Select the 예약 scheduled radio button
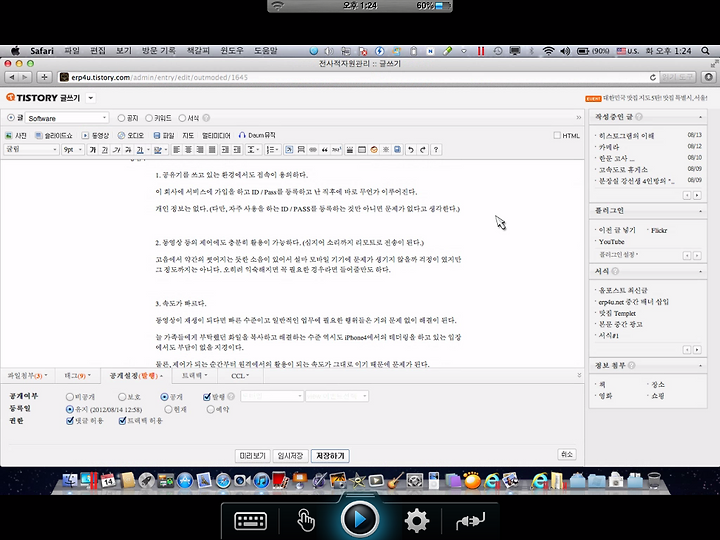Image resolution: width=720 pixels, height=540 pixels. pyautogui.click(x=210, y=409)
